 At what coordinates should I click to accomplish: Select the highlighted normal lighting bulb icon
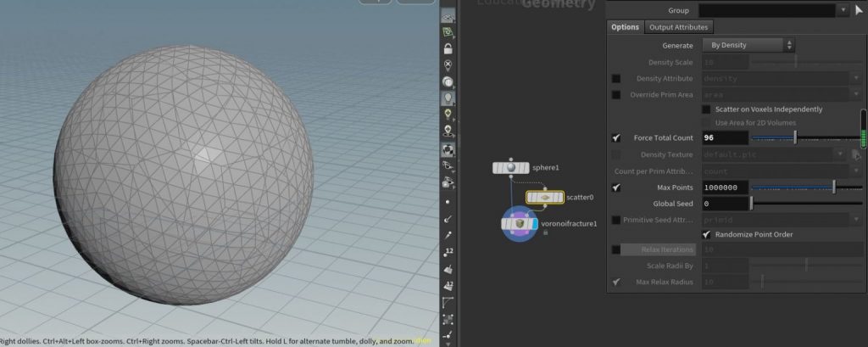pos(448,98)
